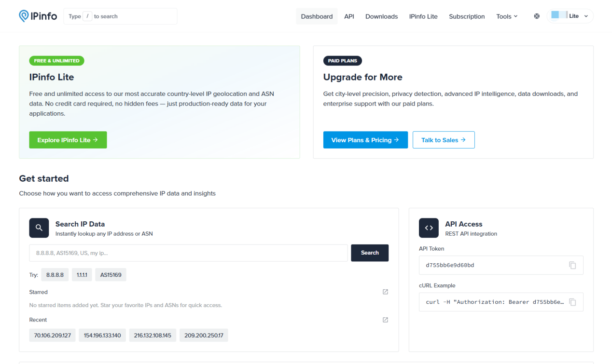Open Starred items external link icon

coord(385,292)
